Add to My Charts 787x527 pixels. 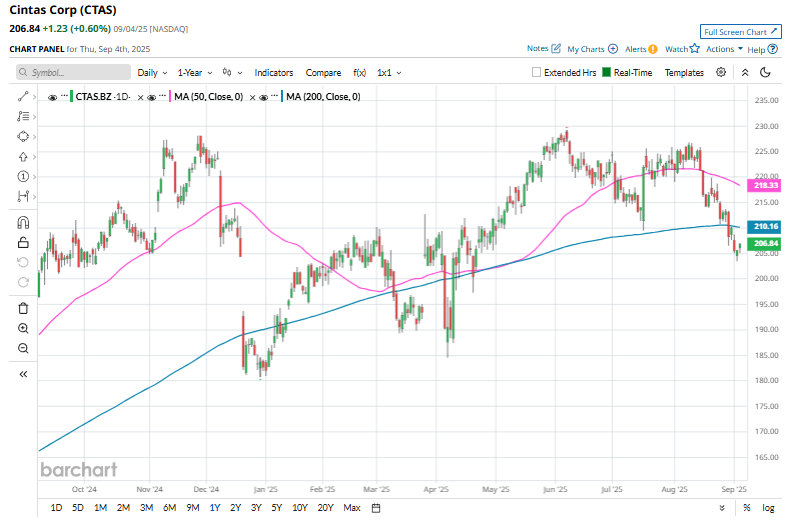[x=592, y=49]
